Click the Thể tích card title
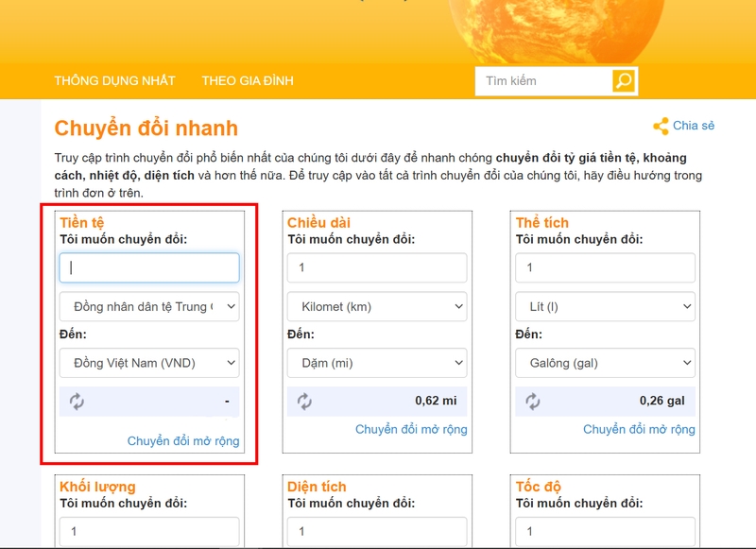Image resolution: width=756 pixels, height=549 pixels. click(541, 223)
